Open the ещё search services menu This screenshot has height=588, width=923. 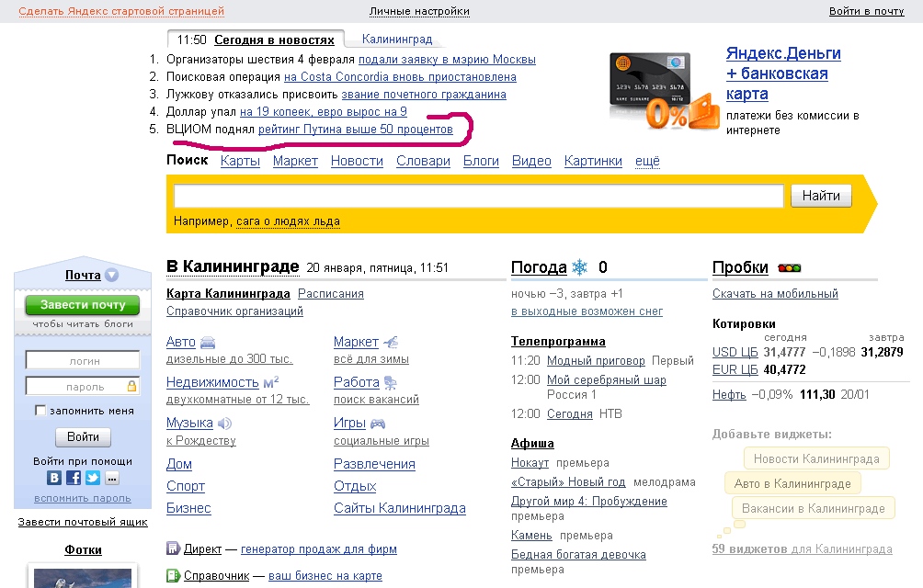pos(647,161)
